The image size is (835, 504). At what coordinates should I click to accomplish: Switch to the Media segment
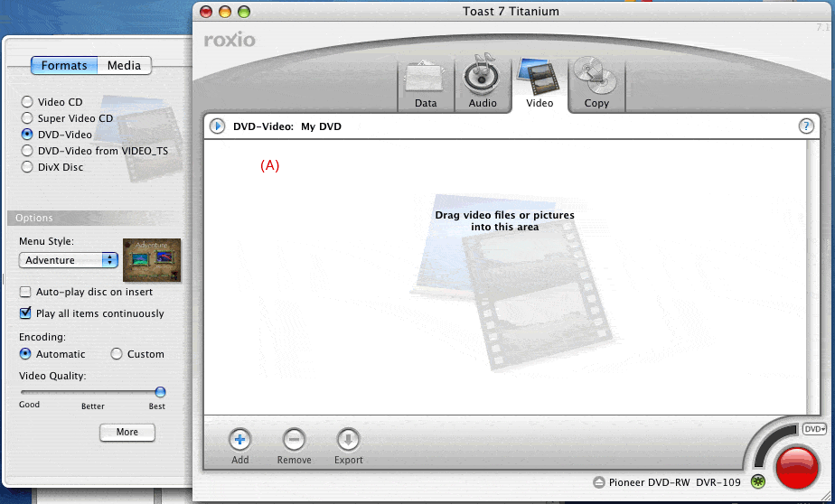(x=124, y=65)
